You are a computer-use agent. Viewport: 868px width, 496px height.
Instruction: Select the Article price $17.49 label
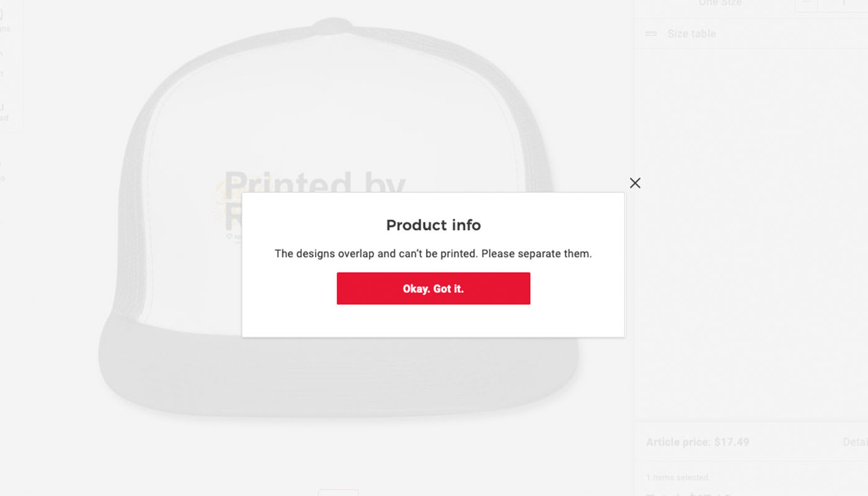click(x=697, y=442)
